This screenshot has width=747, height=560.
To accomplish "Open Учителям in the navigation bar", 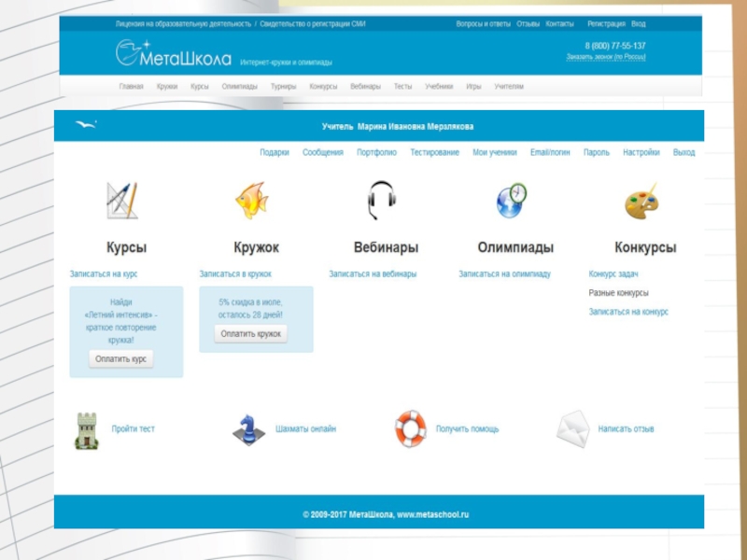I will coord(509,87).
